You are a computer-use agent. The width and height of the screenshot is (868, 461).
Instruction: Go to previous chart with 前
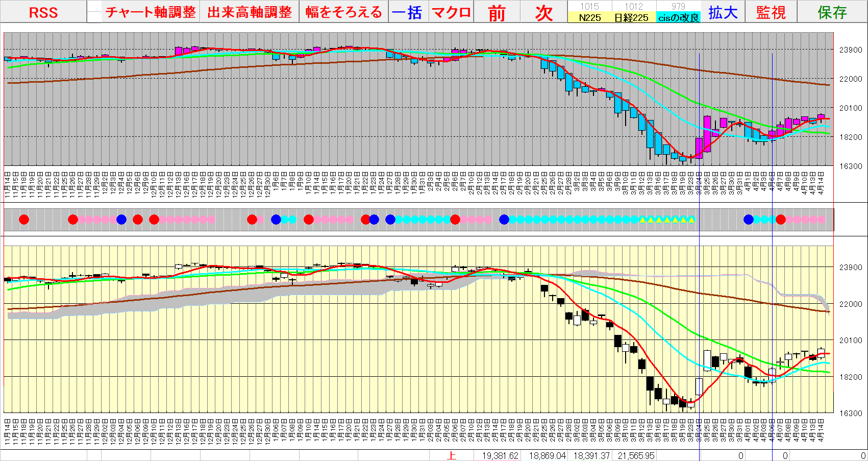497,12
